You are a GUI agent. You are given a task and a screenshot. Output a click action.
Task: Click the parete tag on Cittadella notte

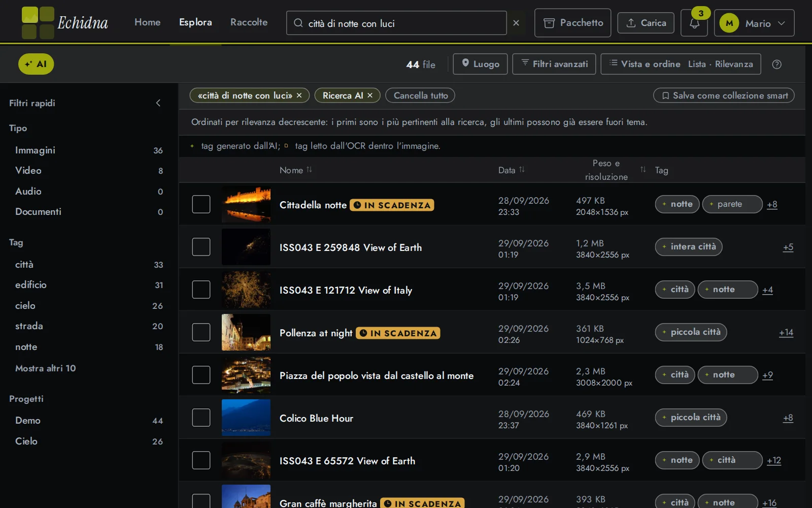tap(732, 204)
